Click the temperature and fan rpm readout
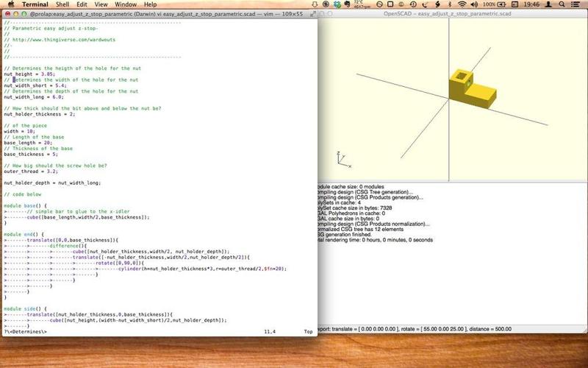 coord(362,4)
